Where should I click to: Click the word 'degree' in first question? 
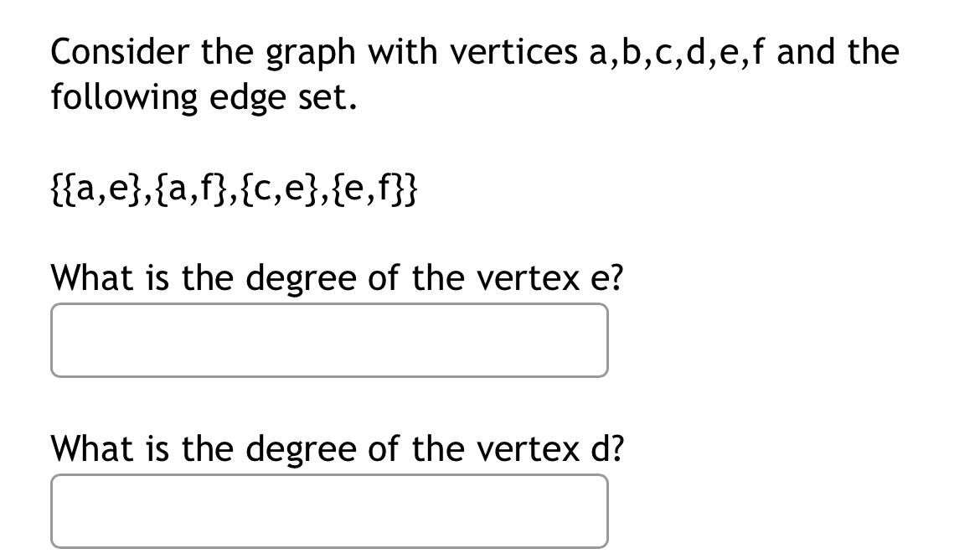(x=302, y=277)
